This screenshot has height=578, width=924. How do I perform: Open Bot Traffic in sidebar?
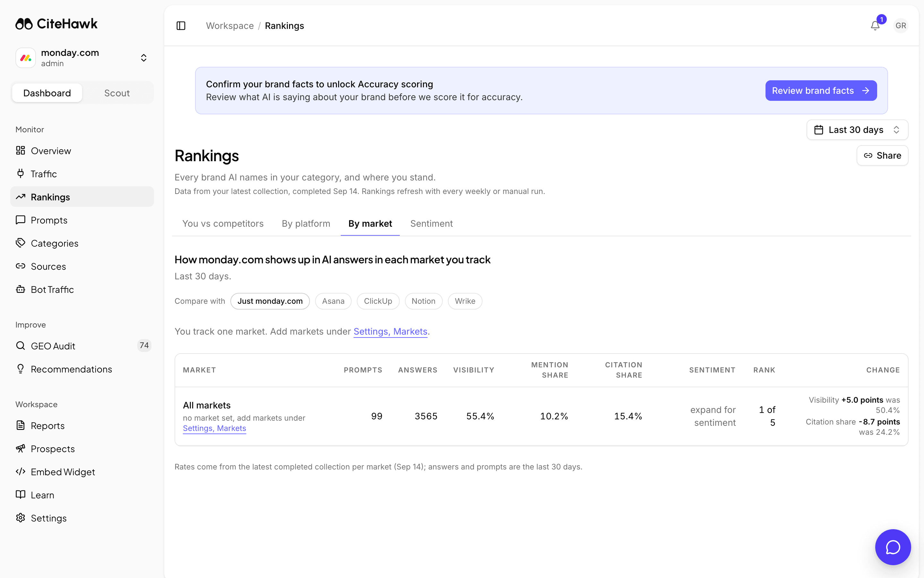pyautogui.click(x=82, y=289)
